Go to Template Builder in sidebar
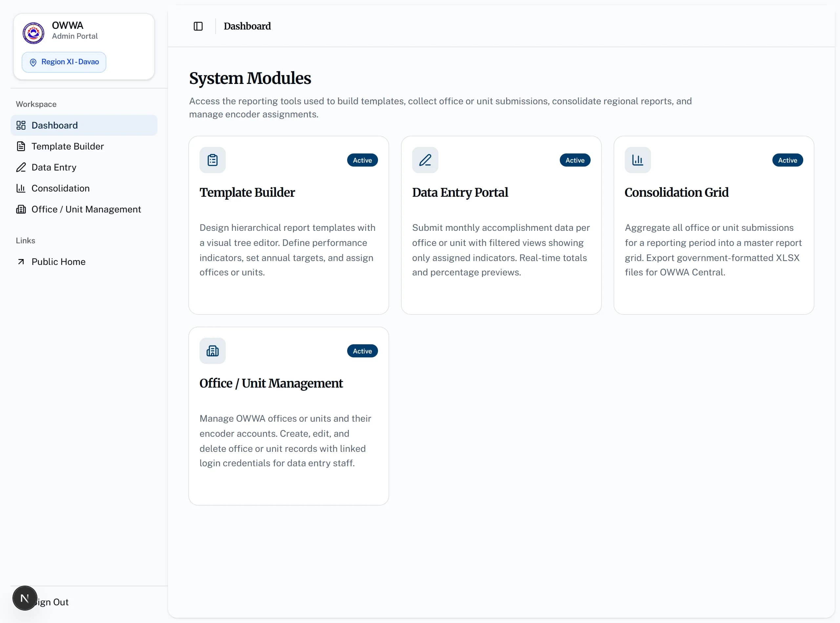Screen dimensions: 840x623 tap(84, 146)
